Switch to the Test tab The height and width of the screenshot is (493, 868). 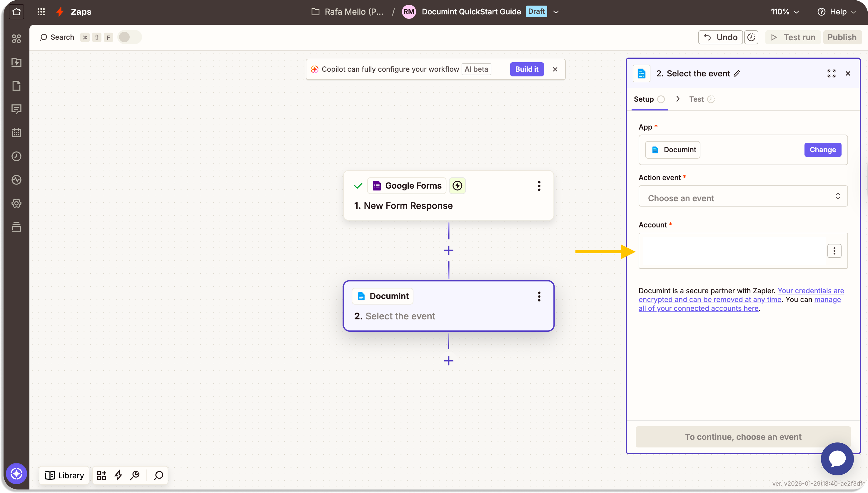[x=696, y=99]
